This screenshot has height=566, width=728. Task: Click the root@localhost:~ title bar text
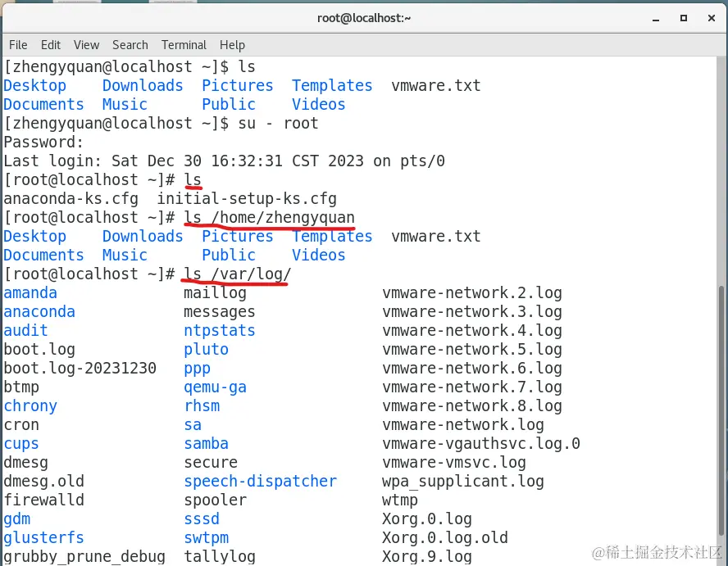(364, 18)
